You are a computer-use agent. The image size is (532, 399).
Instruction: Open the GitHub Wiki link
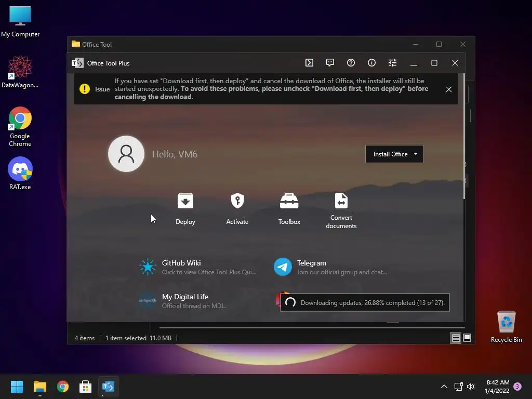[x=198, y=267]
